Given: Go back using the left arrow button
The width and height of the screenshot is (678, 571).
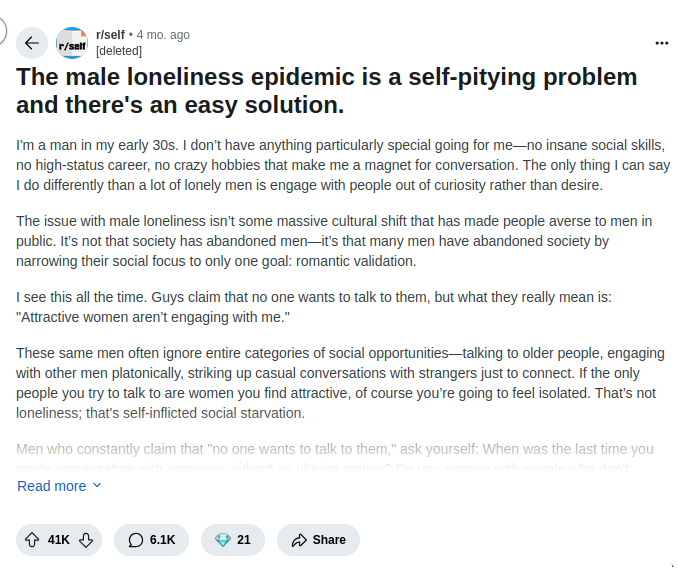Looking at the screenshot, I should tap(32, 43).
